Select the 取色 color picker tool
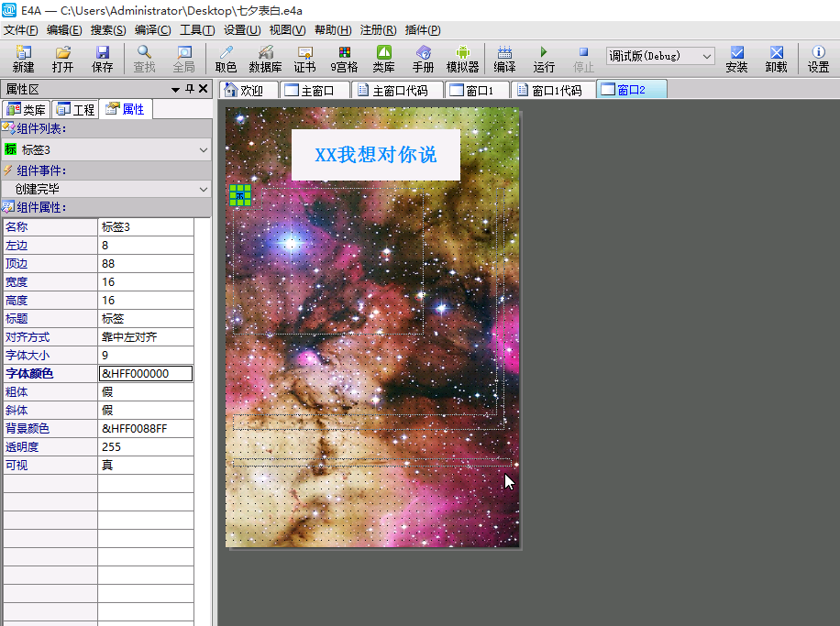This screenshot has width=840, height=626. [x=226, y=59]
